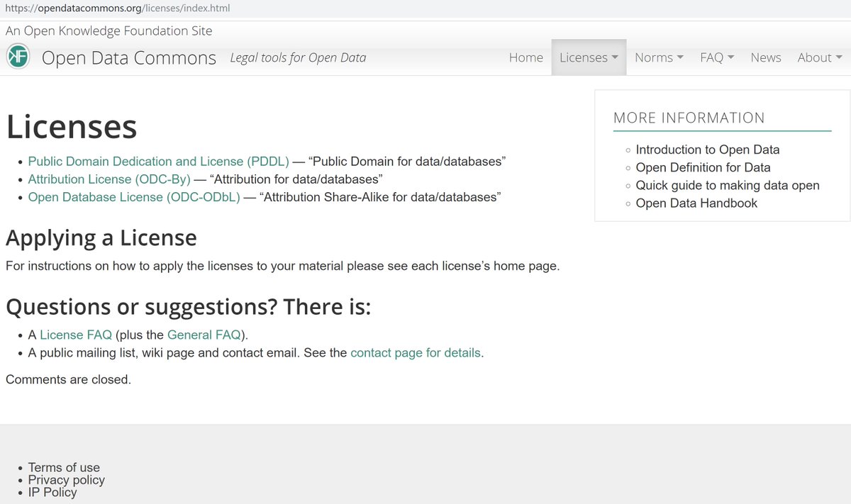Open the contact page for details link
This screenshot has width=851, height=504.
416,352
